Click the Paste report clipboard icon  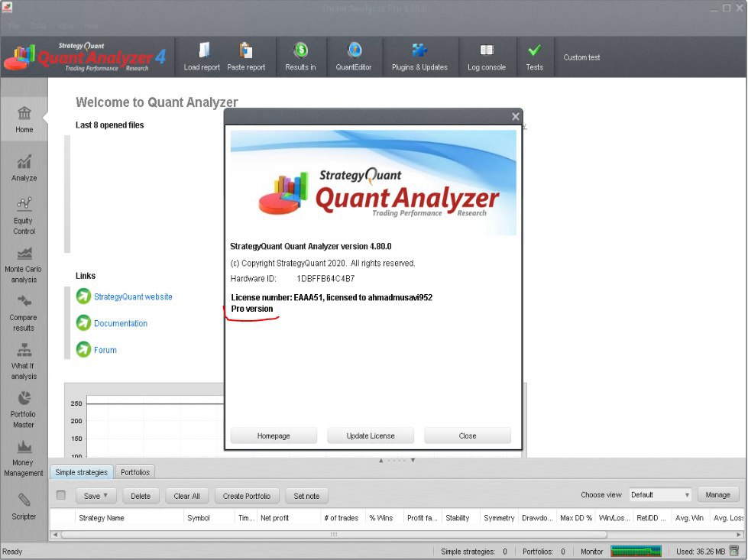coord(246,50)
